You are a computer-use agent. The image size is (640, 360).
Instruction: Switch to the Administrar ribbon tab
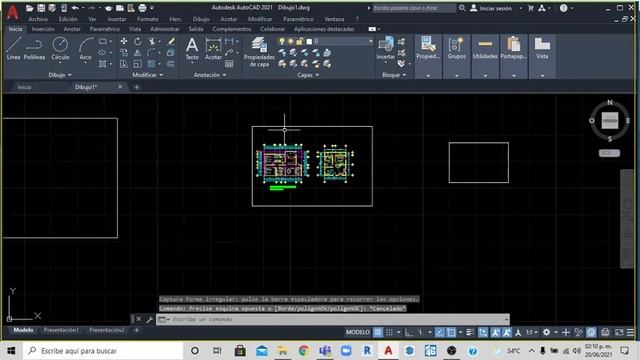click(x=165, y=29)
